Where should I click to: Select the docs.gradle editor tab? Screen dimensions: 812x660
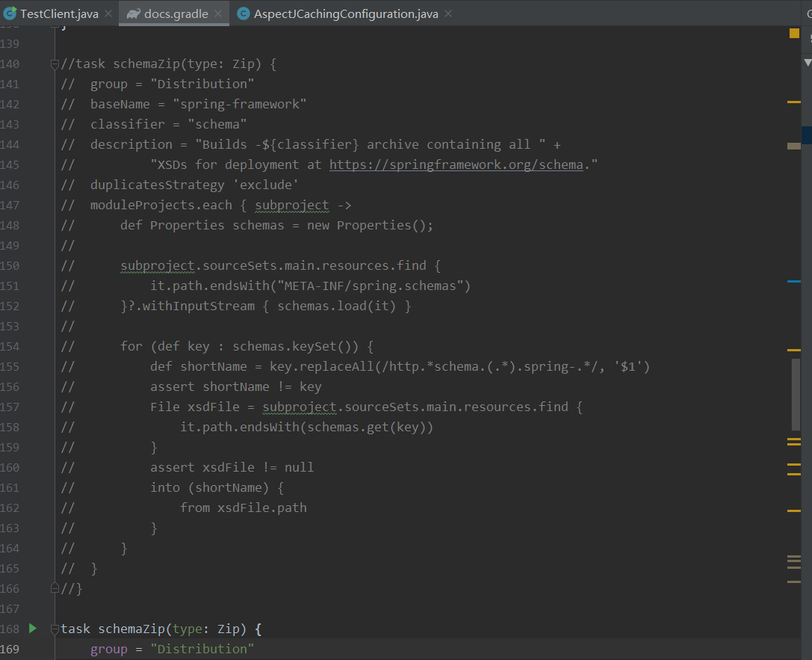tap(176, 14)
